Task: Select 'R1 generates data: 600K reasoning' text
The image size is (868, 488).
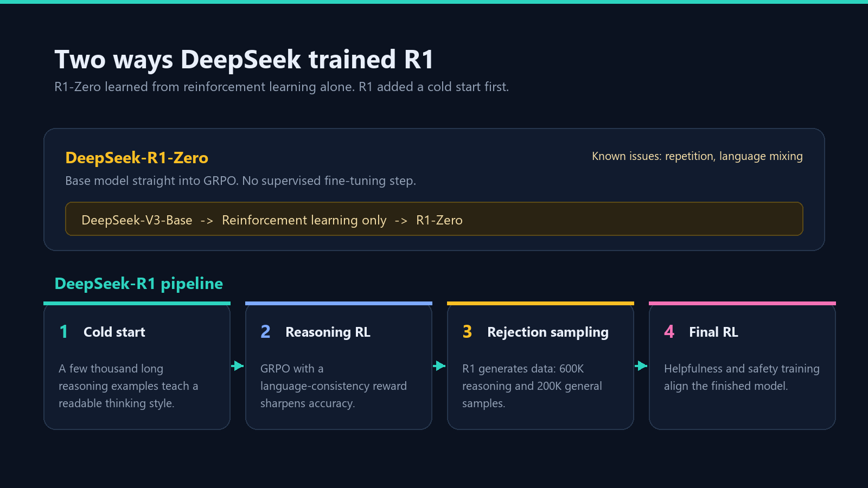Action: coord(532,386)
